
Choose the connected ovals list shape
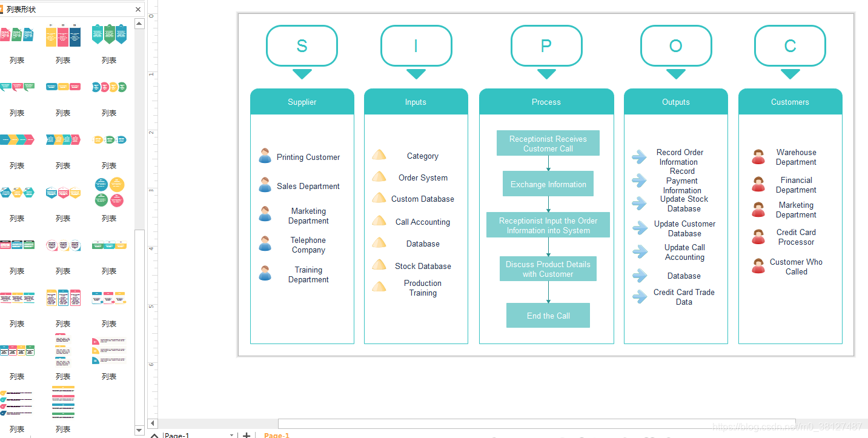click(x=109, y=140)
